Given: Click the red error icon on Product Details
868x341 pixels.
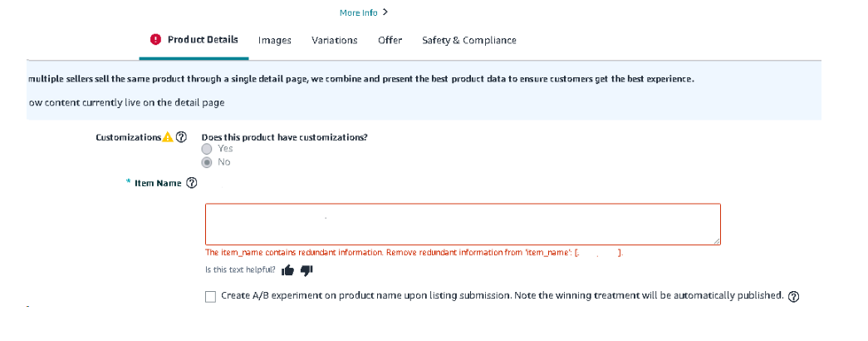Looking at the screenshot, I should point(155,40).
